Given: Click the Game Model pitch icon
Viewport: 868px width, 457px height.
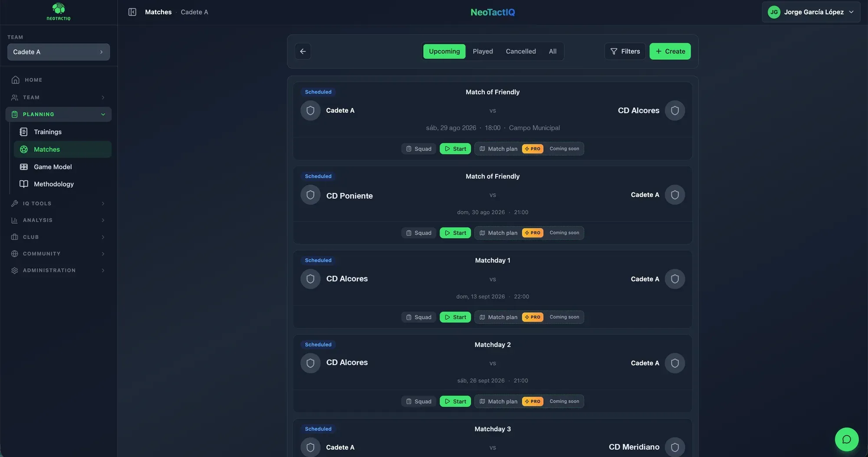Looking at the screenshot, I should coord(24,167).
